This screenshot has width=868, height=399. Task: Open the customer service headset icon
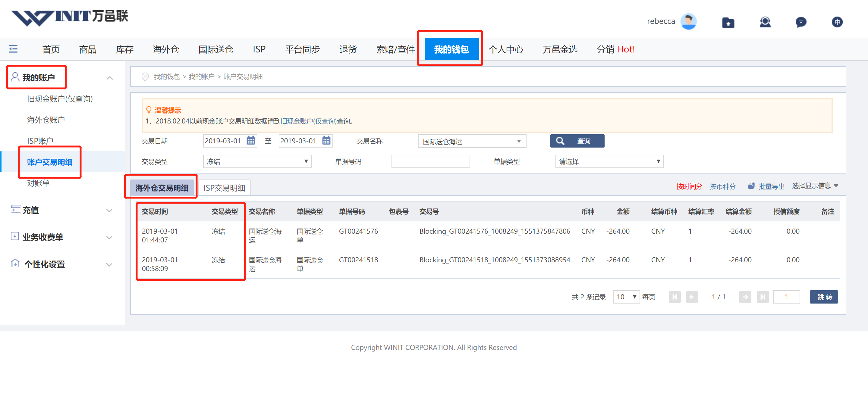pyautogui.click(x=765, y=22)
